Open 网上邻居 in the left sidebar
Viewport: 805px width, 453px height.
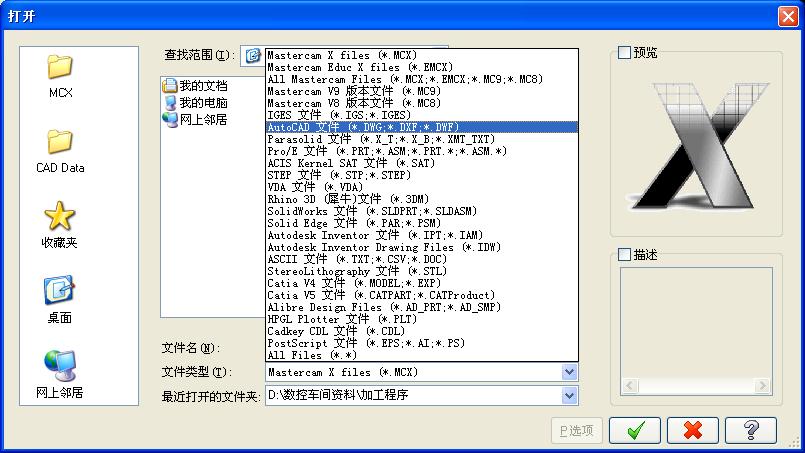pyautogui.click(x=60, y=374)
